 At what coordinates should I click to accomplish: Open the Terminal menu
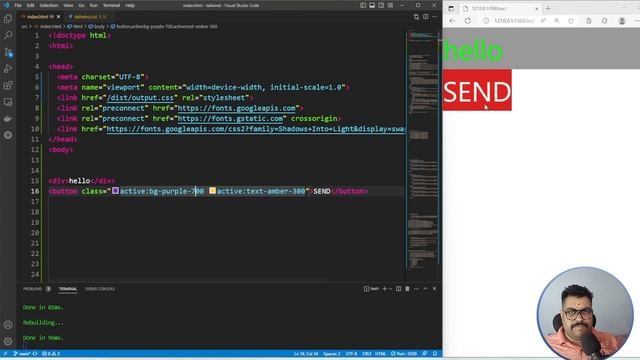(x=111, y=5)
